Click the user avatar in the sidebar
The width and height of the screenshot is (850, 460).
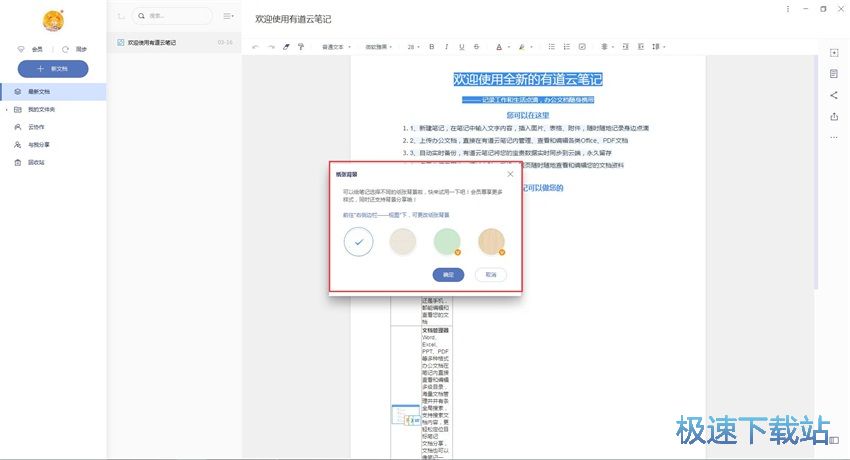(53, 21)
